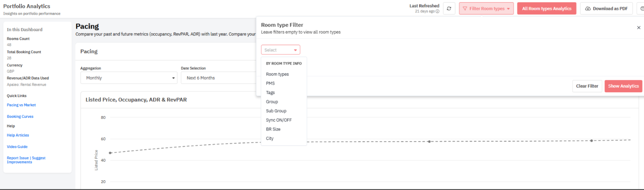The image size is (644, 190).
Task: Pick the Sub Group filter option
Action: pyautogui.click(x=276, y=111)
